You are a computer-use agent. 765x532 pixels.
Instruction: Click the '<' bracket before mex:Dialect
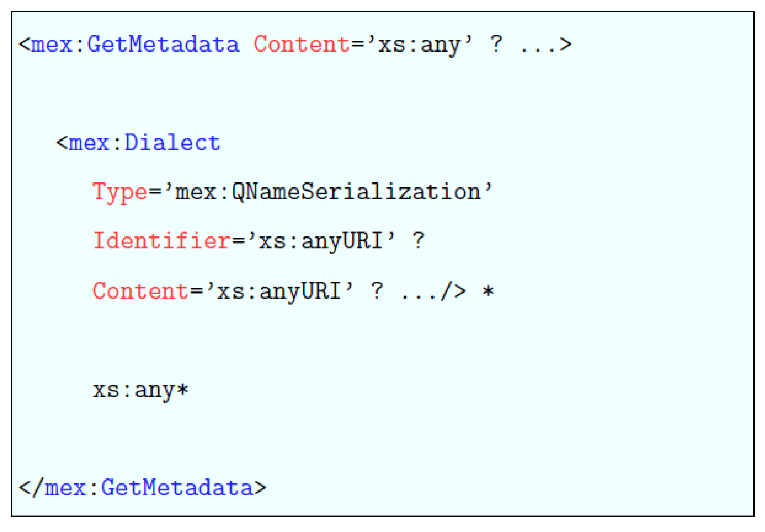(x=62, y=143)
